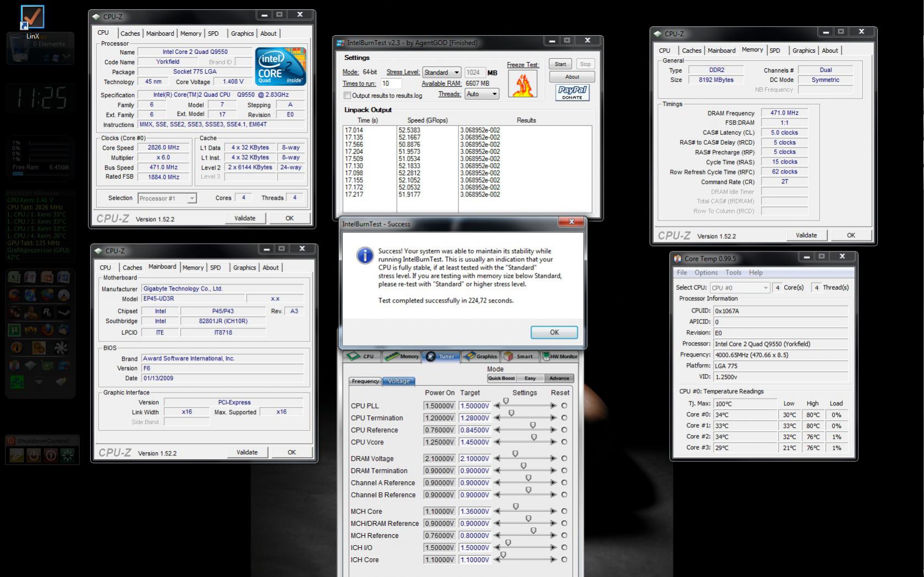The height and width of the screenshot is (577, 924).
Task: Lower MCH Core with its left arrow
Action: click(x=497, y=511)
